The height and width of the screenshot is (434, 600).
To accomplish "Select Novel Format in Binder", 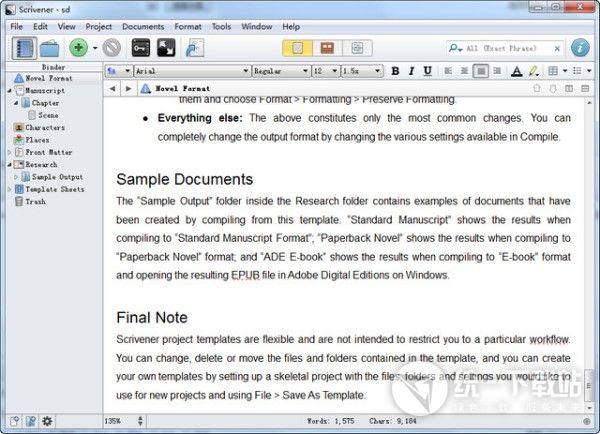I will point(48,78).
